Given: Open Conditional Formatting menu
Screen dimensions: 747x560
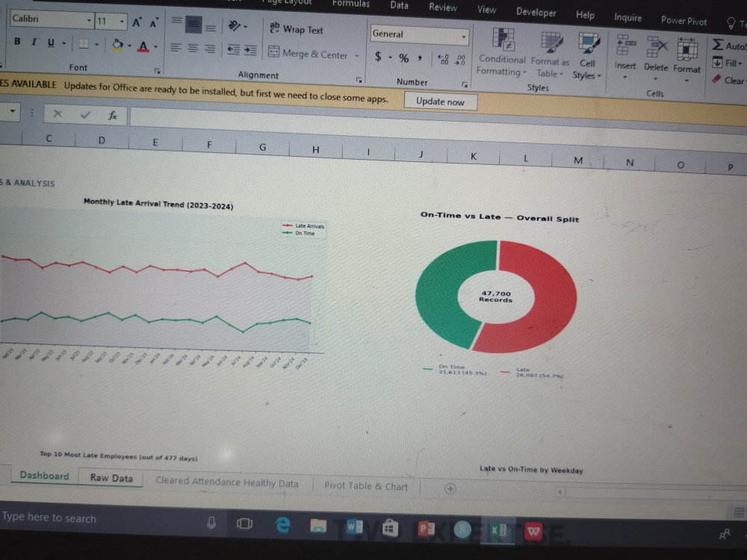Looking at the screenshot, I should pos(501,52).
